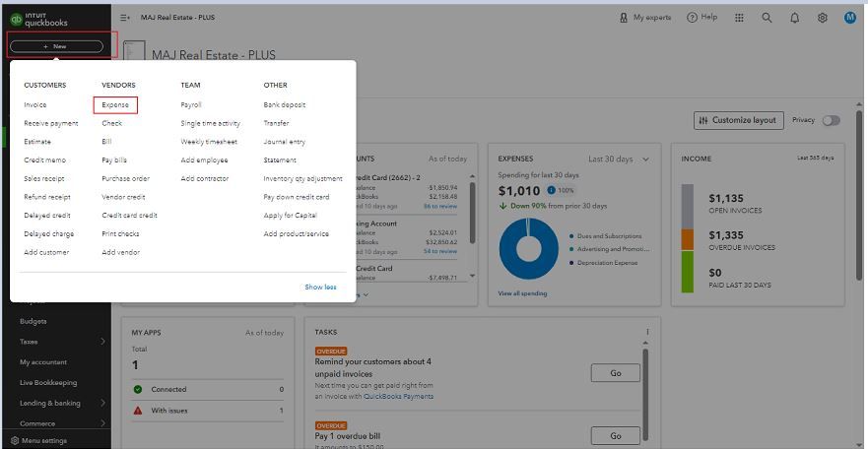
Task: Choose Check under Vendors
Action: 111,123
